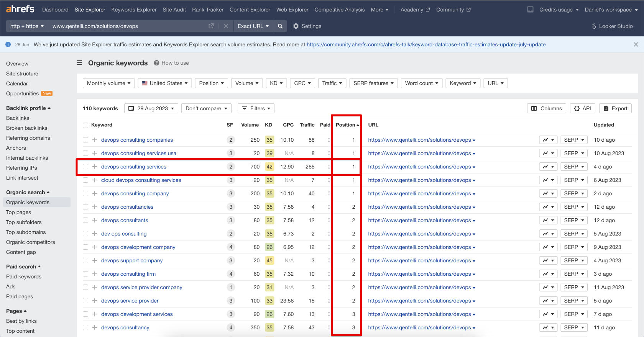The image size is (644, 337).
Task: Add devops consulting services usa with plus icon
Action: (x=95, y=153)
